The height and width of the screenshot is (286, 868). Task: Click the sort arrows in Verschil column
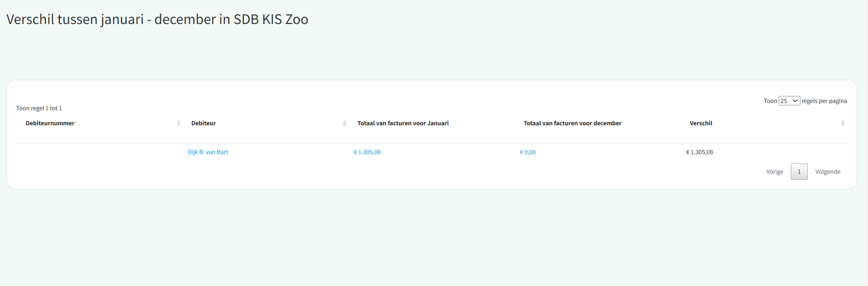[843, 123]
